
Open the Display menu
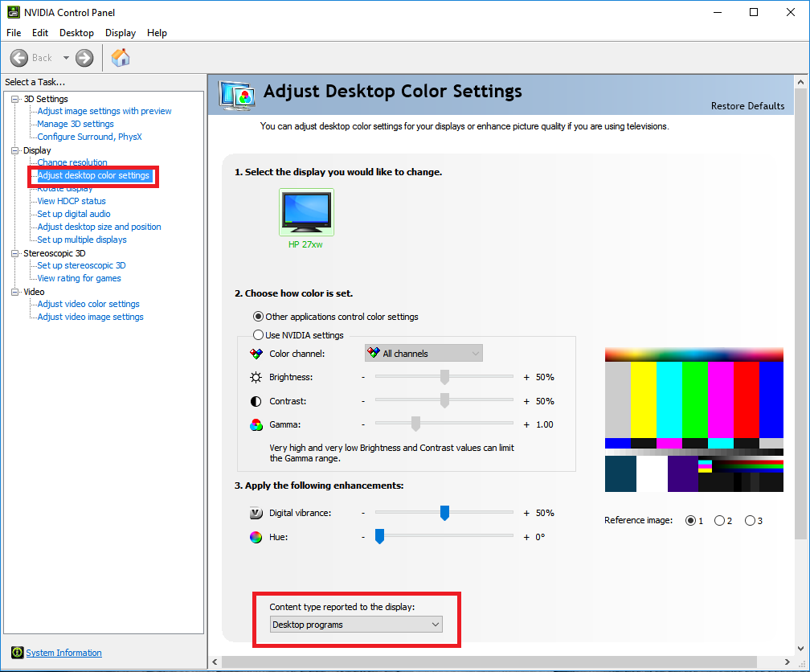[x=121, y=33]
